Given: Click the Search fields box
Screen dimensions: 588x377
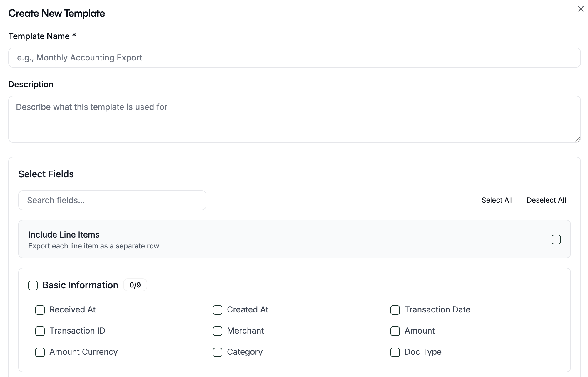Looking at the screenshot, I should point(112,200).
